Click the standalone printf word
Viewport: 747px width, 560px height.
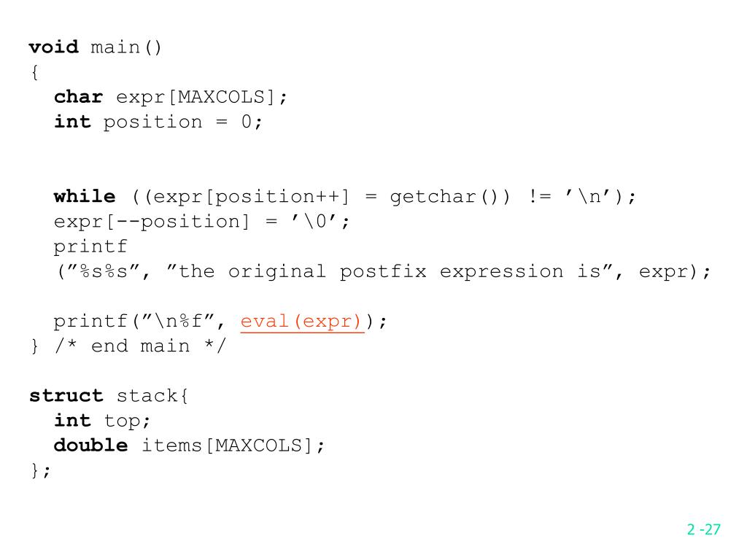pos(90,247)
